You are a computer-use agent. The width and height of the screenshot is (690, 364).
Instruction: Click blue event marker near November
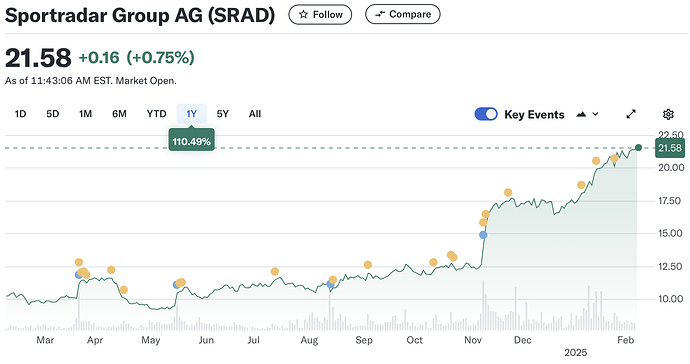click(x=483, y=235)
